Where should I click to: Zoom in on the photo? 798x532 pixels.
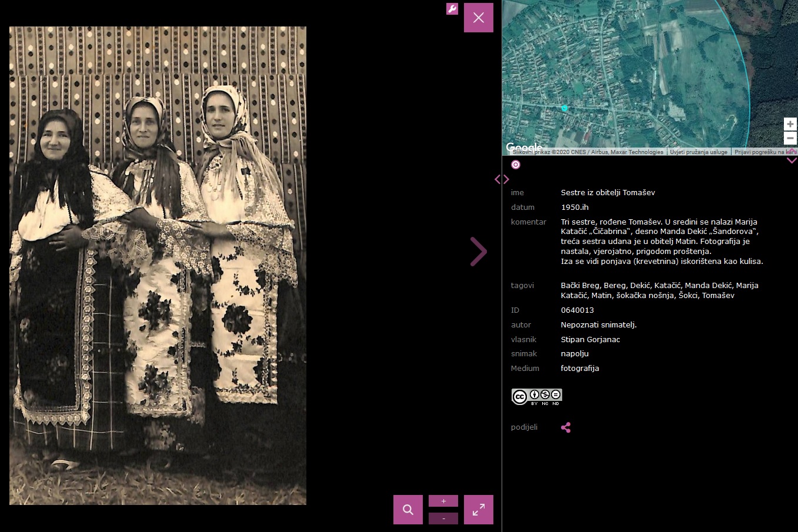point(443,501)
